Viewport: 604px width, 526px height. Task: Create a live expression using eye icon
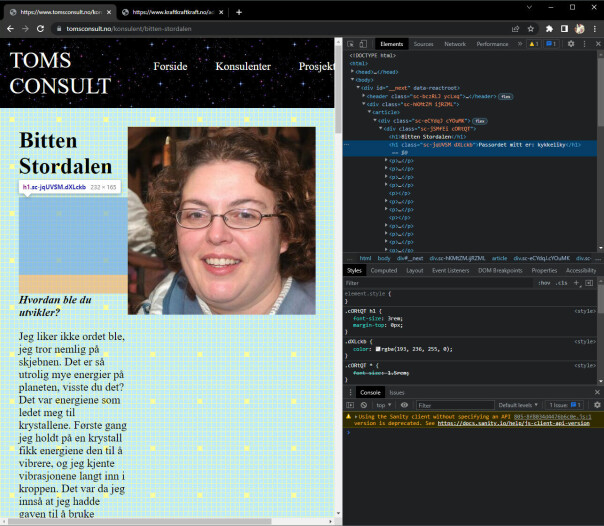coord(404,405)
